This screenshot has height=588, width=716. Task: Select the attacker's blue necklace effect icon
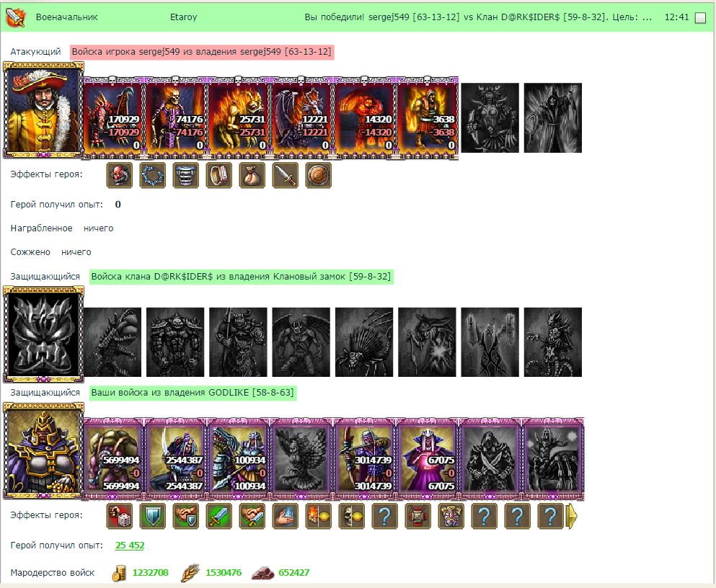coord(153,175)
